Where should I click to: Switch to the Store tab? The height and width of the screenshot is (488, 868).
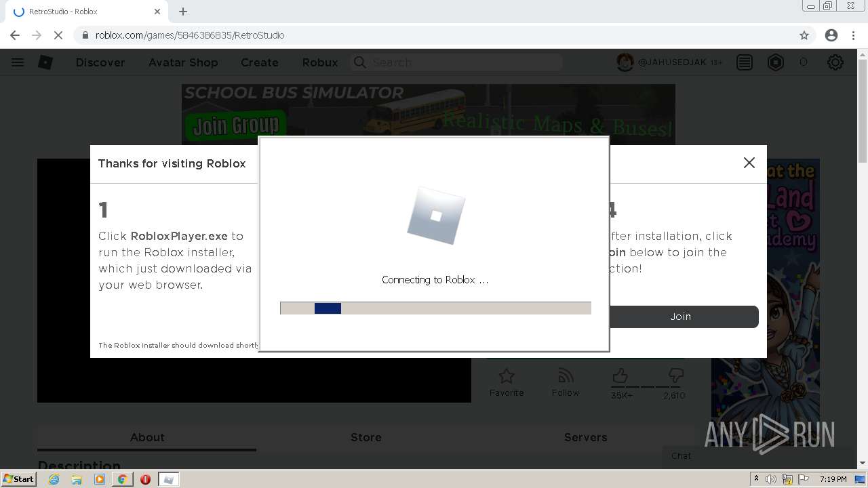(366, 438)
